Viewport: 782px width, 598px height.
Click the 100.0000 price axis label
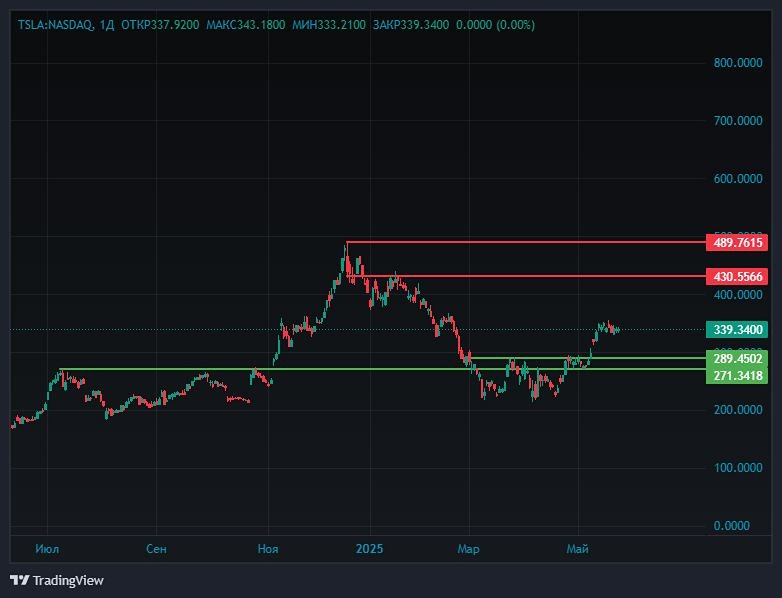(738, 468)
